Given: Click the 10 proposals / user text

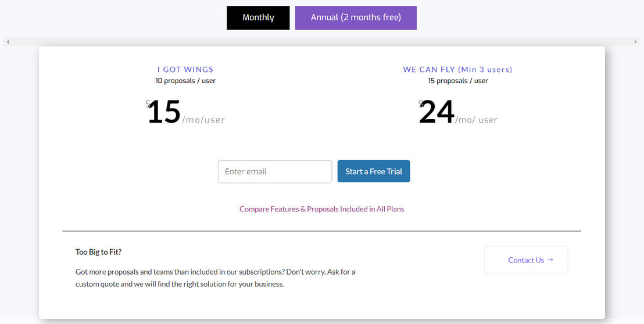Looking at the screenshot, I should [x=185, y=81].
